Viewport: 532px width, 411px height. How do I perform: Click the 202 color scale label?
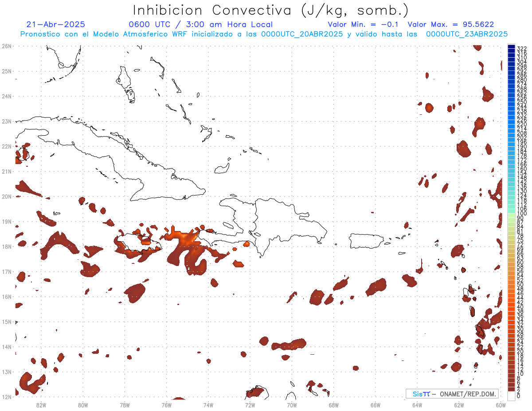522,137
